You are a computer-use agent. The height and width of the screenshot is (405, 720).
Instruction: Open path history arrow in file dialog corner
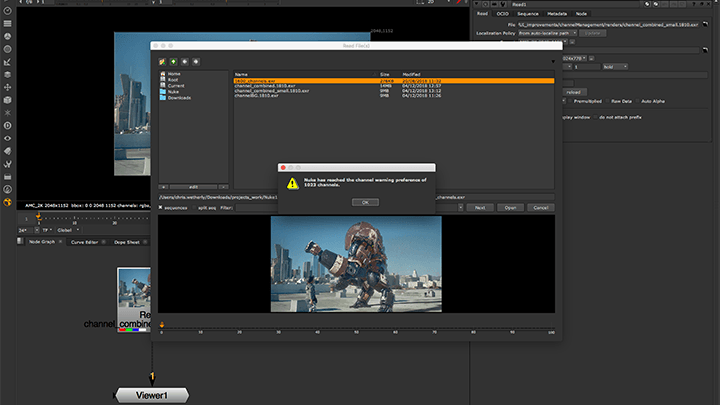[553, 62]
